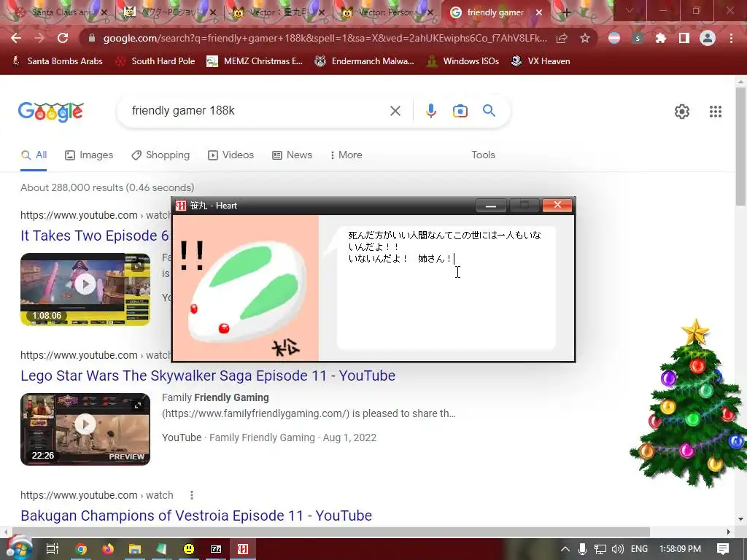747x560 pixels.
Task: Open a new browser tab with plus
Action: pyautogui.click(x=566, y=12)
